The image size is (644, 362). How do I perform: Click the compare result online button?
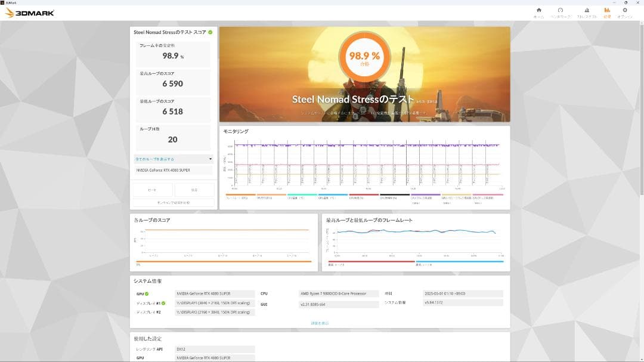tap(174, 203)
